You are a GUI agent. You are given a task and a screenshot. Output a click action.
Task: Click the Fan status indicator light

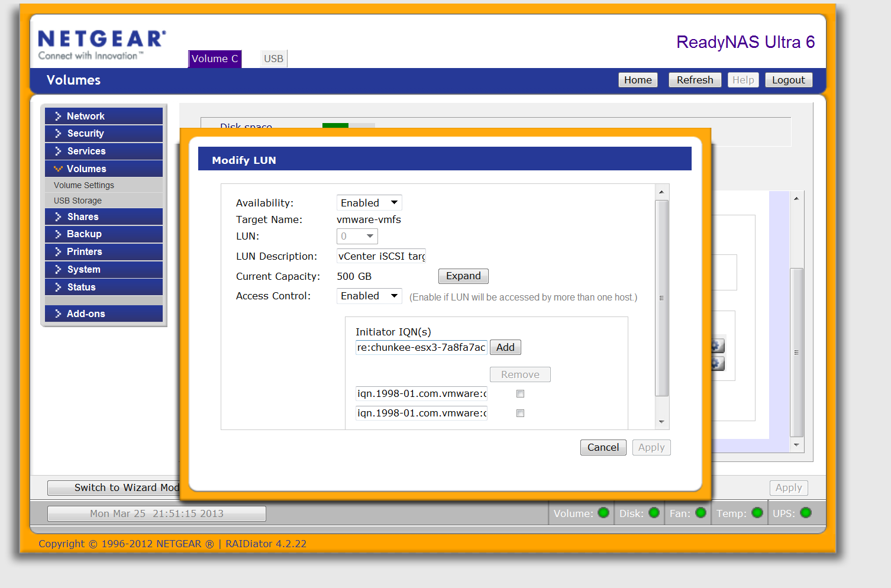pos(700,513)
